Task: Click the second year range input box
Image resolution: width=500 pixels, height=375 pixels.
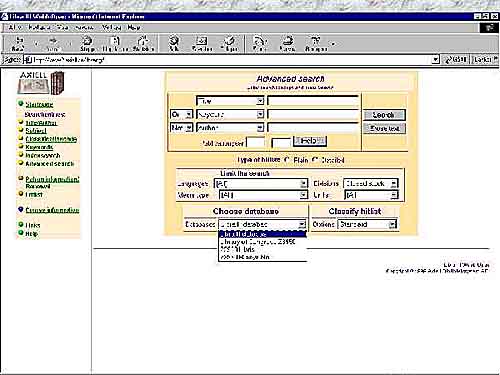Action: [x=281, y=143]
